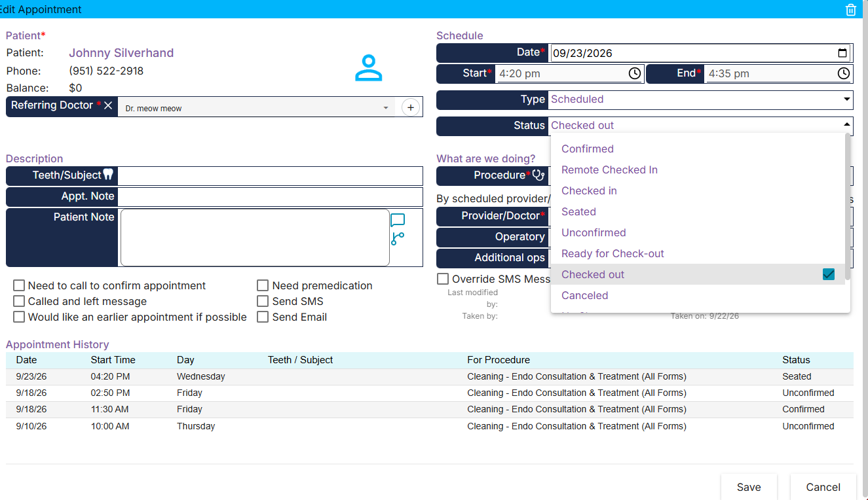Click the branch icon beside Patient Note

coord(398,239)
